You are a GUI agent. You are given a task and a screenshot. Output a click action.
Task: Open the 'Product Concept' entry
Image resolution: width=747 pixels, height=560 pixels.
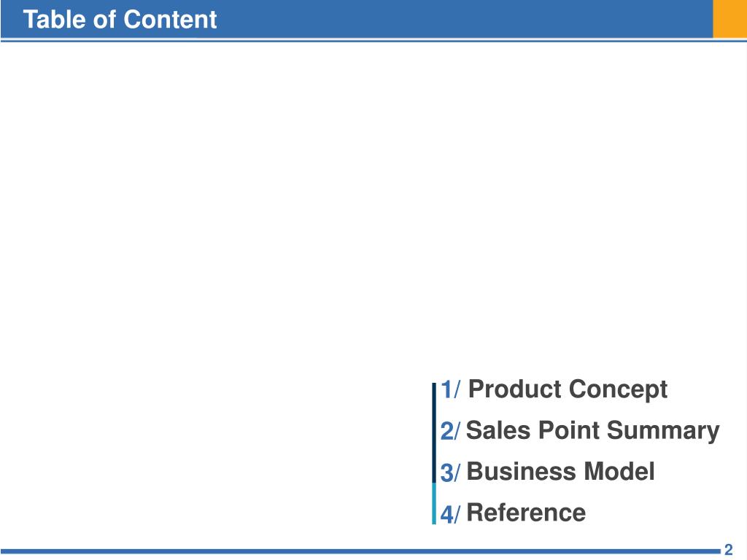(568, 389)
